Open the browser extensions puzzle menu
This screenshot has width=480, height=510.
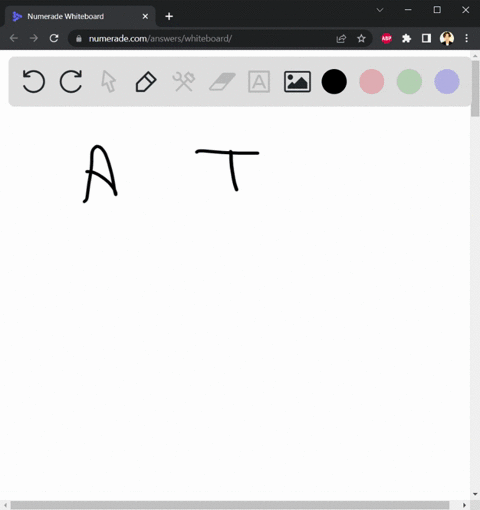click(x=406, y=39)
